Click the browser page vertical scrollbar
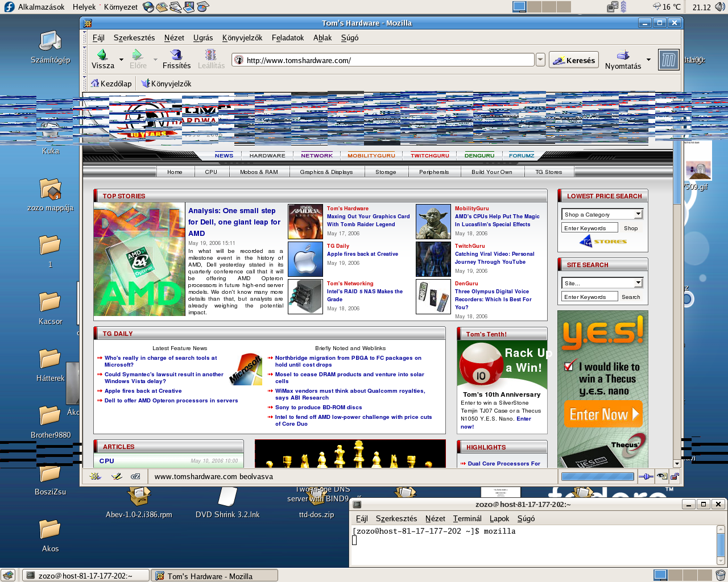728x582 pixels. pos(677,284)
